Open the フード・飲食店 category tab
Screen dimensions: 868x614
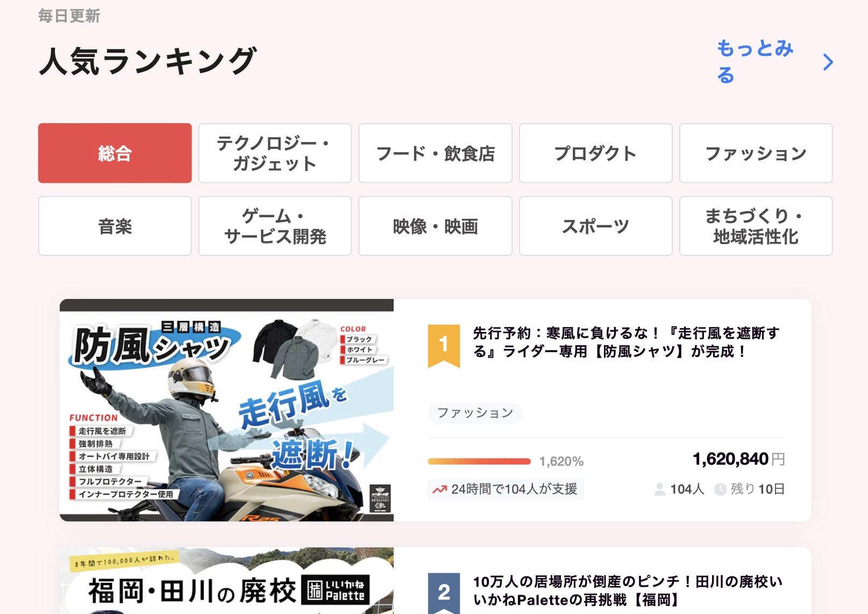click(435, 153)
